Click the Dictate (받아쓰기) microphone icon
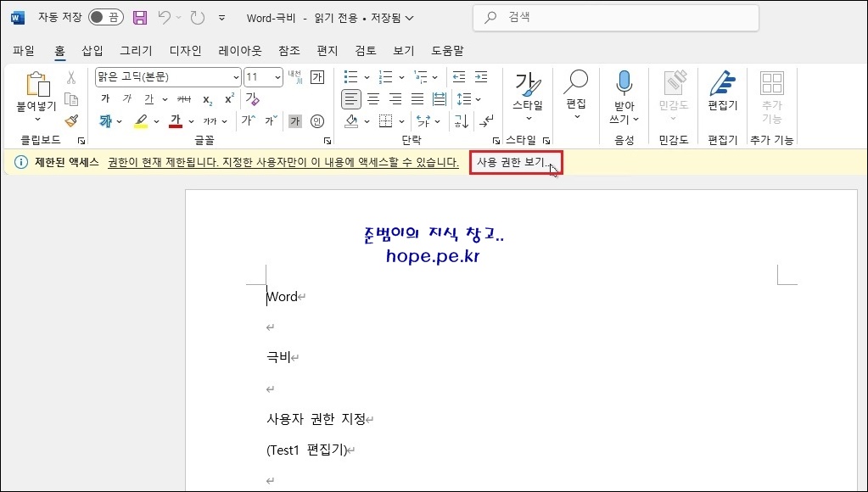 624,82
